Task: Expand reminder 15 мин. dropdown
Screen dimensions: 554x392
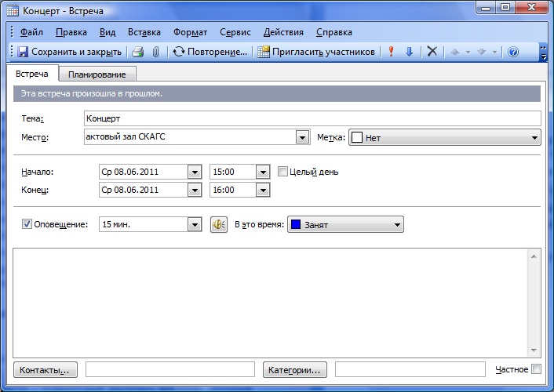Action: pos(195,224)
